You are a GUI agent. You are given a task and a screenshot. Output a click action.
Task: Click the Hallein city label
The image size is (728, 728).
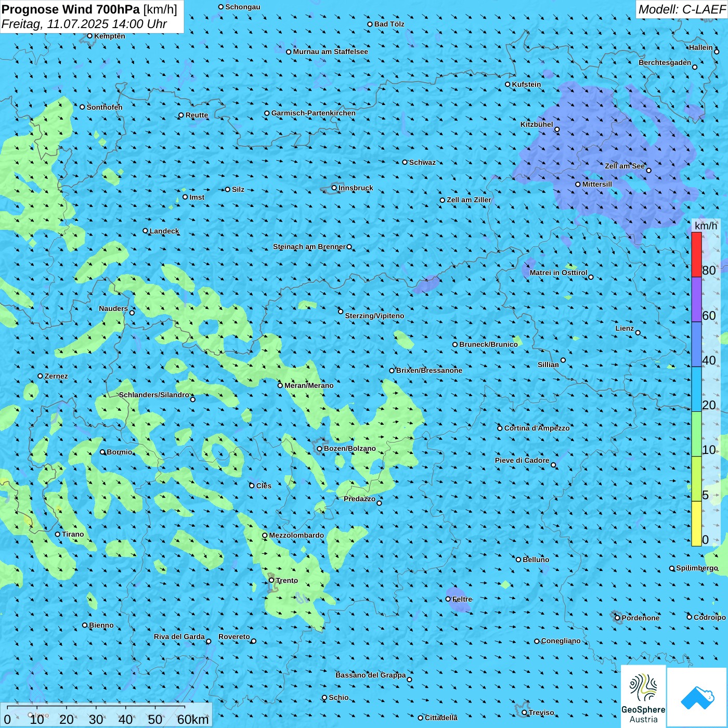click(x=701, y=47)
